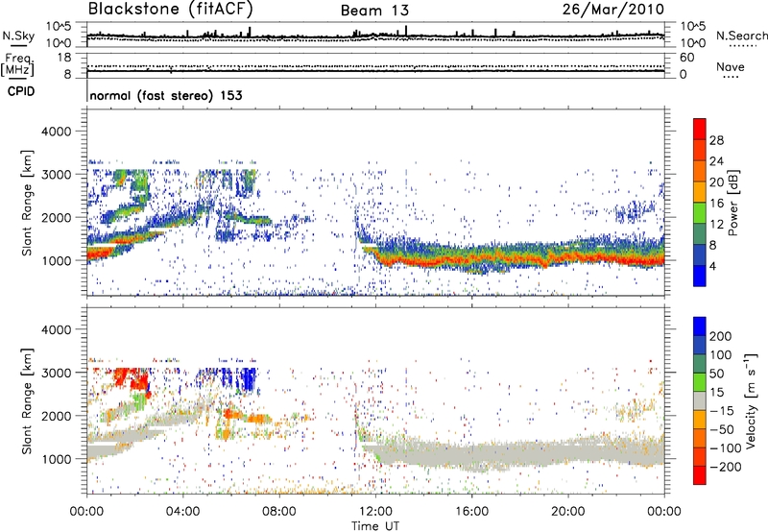Click the Power [dB] colorbar label
Image resolution: width=768 pixels, height=532 pixels.
tap(732, 203)
